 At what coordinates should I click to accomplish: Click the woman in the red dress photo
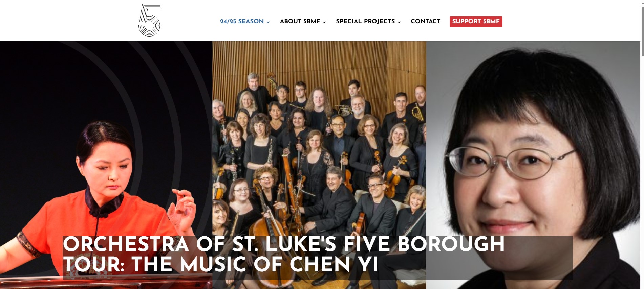click(x=106, y=165)
